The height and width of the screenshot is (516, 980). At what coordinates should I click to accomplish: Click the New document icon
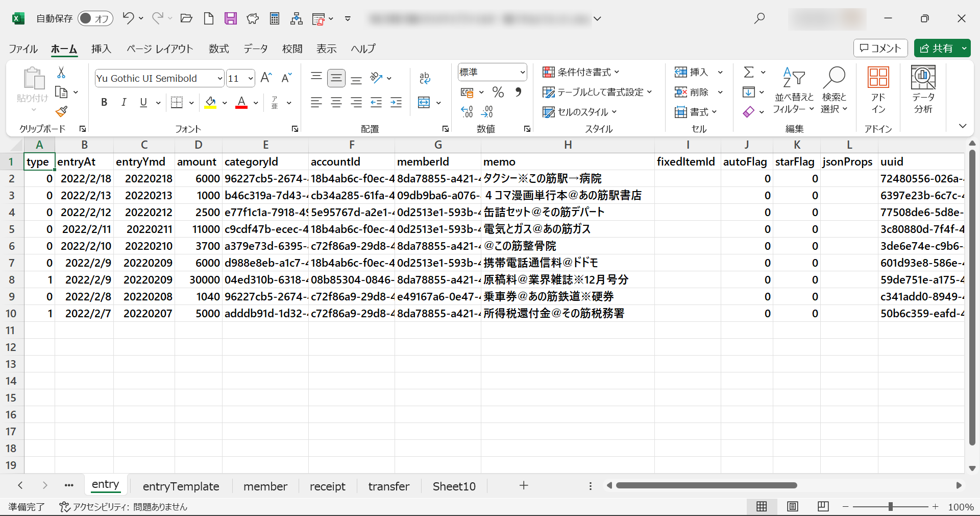pyautogui.click(x=208, y=18)
